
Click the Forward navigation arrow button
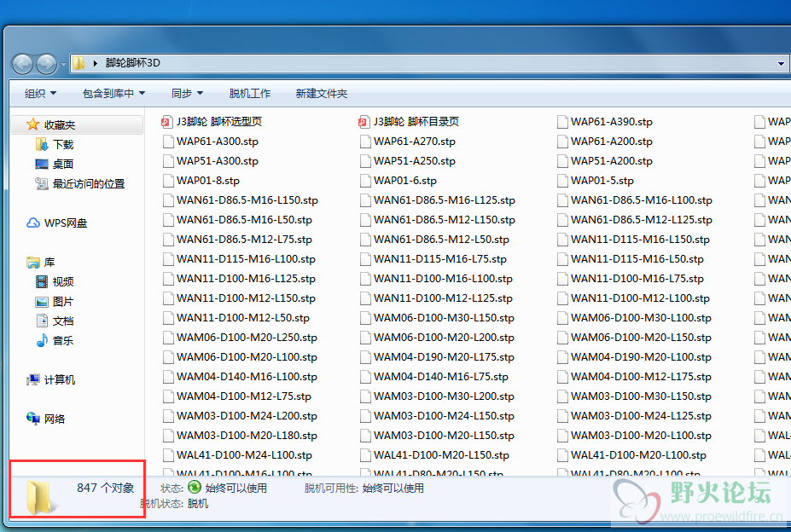tap(47, 64)
